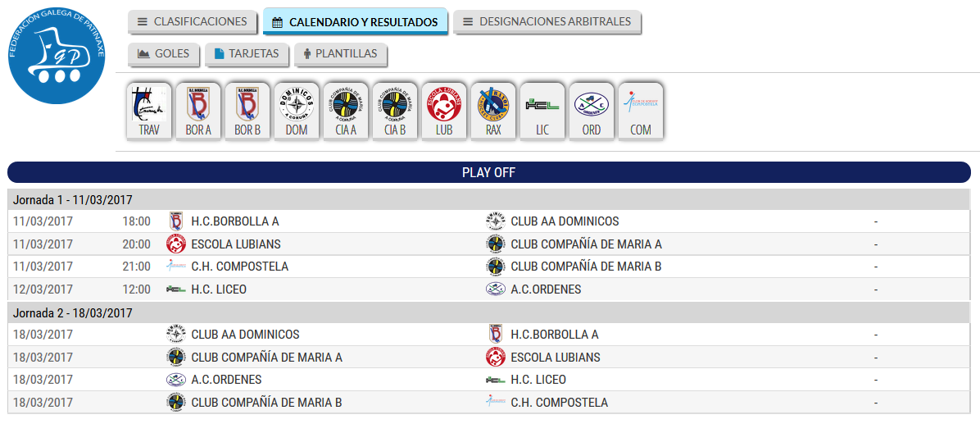This screenshot has width=980, height=433.
Task: Open H.C.BORBOLLA A in Jornada 1
Action: 235,221
